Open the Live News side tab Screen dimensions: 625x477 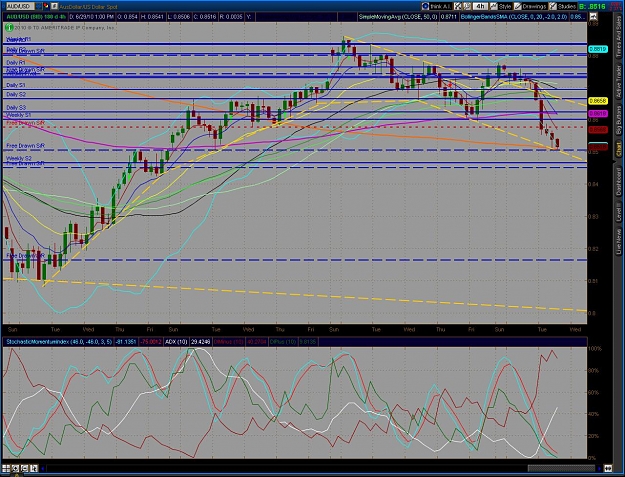click(619, 241)
